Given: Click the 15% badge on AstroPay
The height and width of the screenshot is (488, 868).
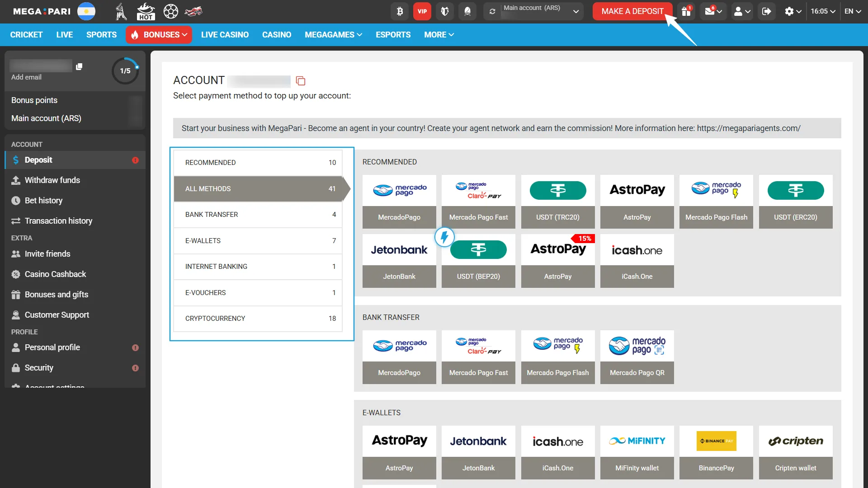Looking at the screenshot, I should click(x=584, y=239).
